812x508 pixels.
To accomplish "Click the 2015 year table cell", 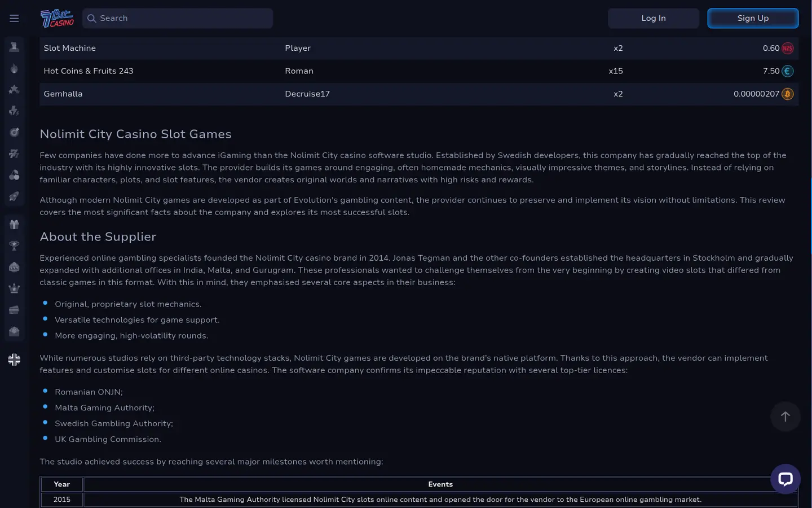I will click(62, 500).
